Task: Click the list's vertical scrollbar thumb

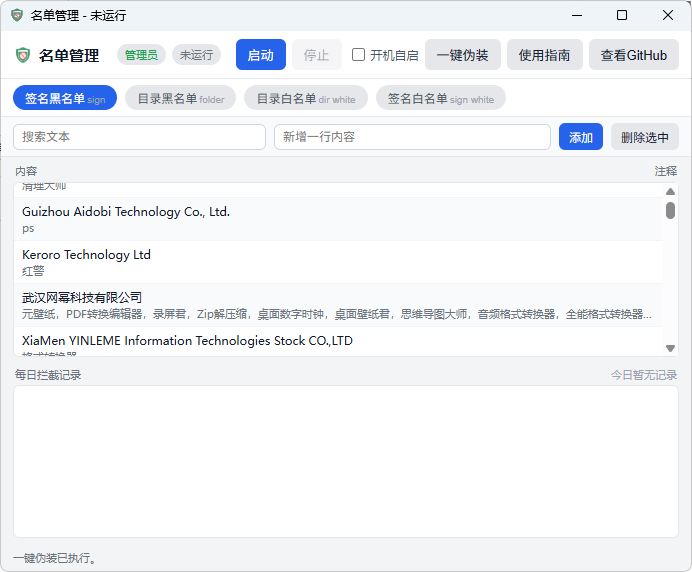Action: 670,210
